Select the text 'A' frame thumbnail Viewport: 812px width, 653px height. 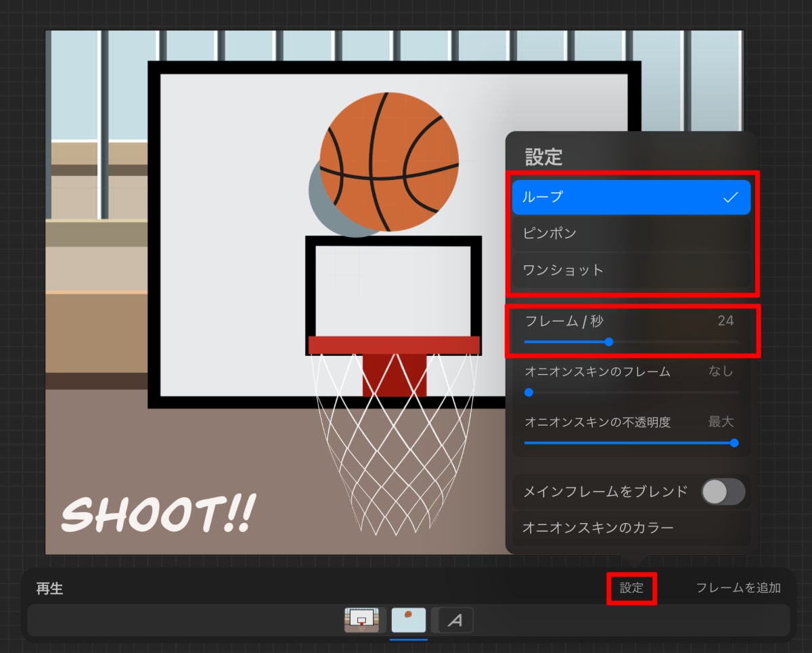tap(455, 620)
